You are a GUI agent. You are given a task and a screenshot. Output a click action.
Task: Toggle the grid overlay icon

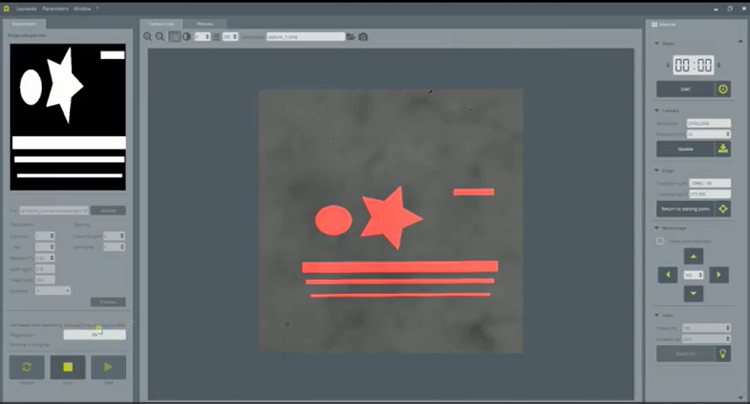coord(174,37)
